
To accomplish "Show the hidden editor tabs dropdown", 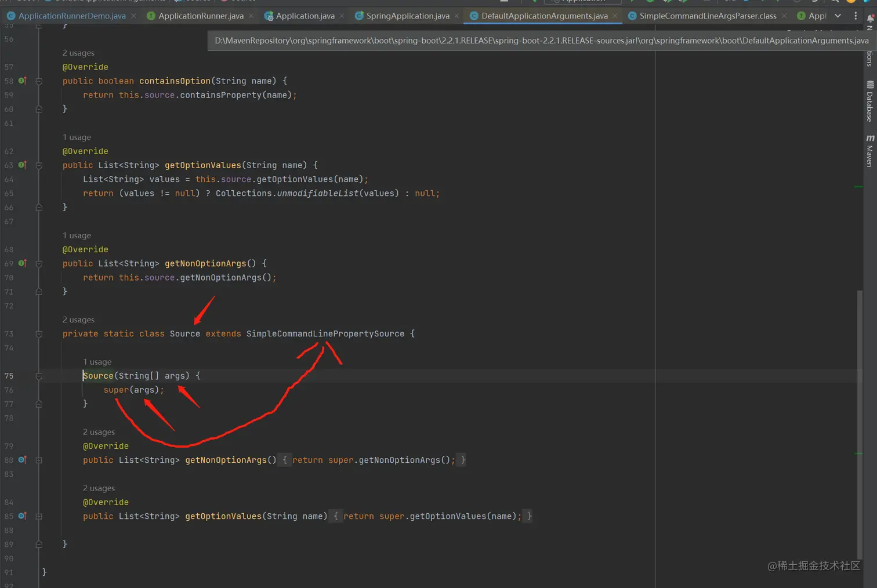I will pos(838,16).
